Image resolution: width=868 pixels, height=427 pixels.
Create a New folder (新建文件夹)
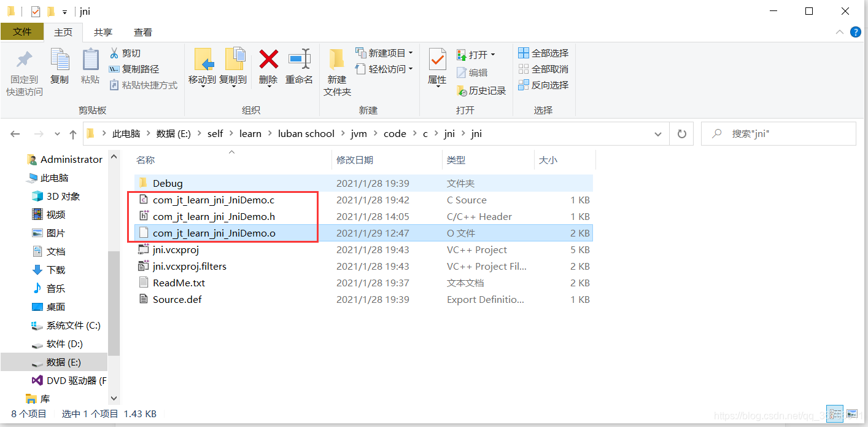pyautogui.click(x=337, y=72)
